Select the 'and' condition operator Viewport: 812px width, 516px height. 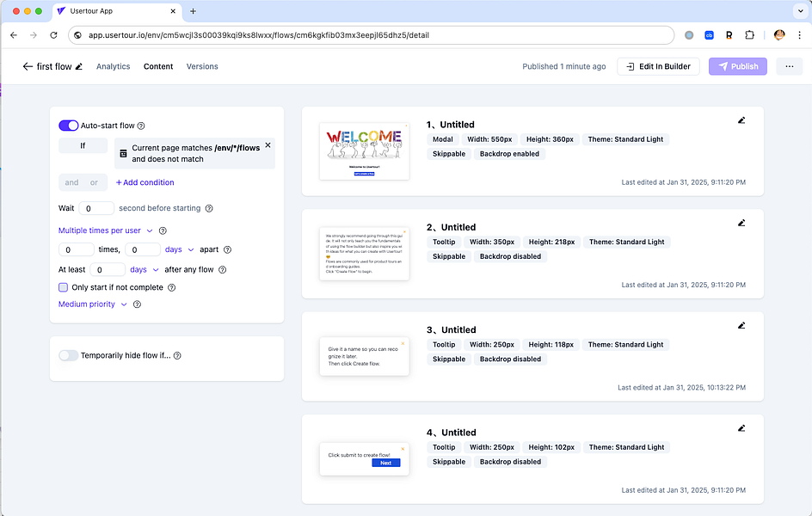coord(71,182)
